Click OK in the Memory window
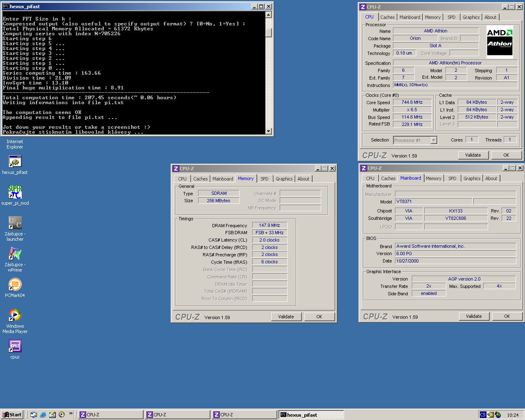This screenshot has width=525, height=420. point(319,317)
